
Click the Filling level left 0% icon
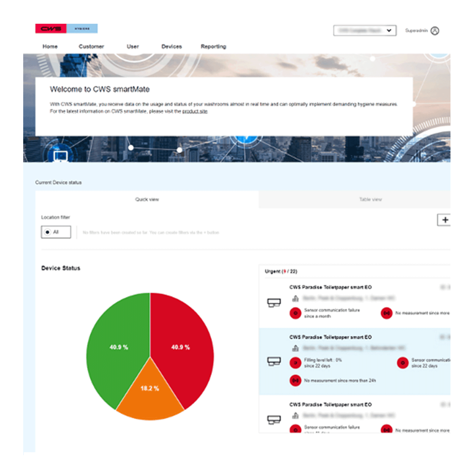click(295, 363)
